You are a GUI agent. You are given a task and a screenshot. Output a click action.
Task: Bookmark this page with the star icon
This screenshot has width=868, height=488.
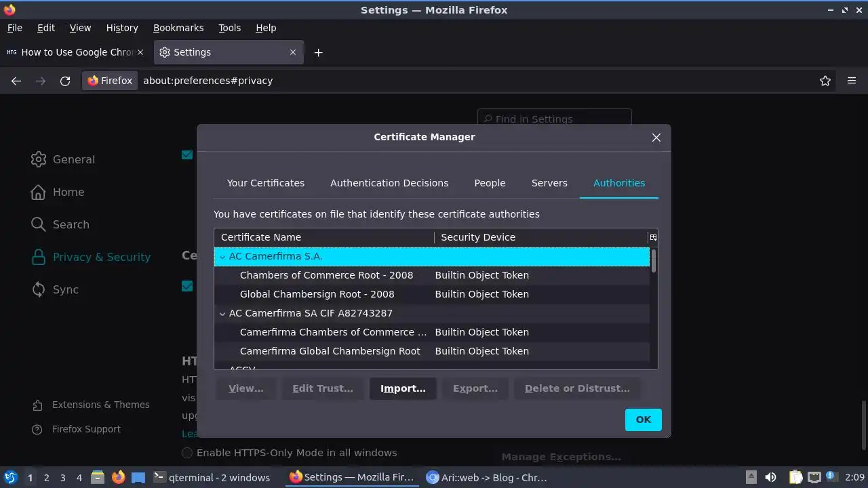825,81
